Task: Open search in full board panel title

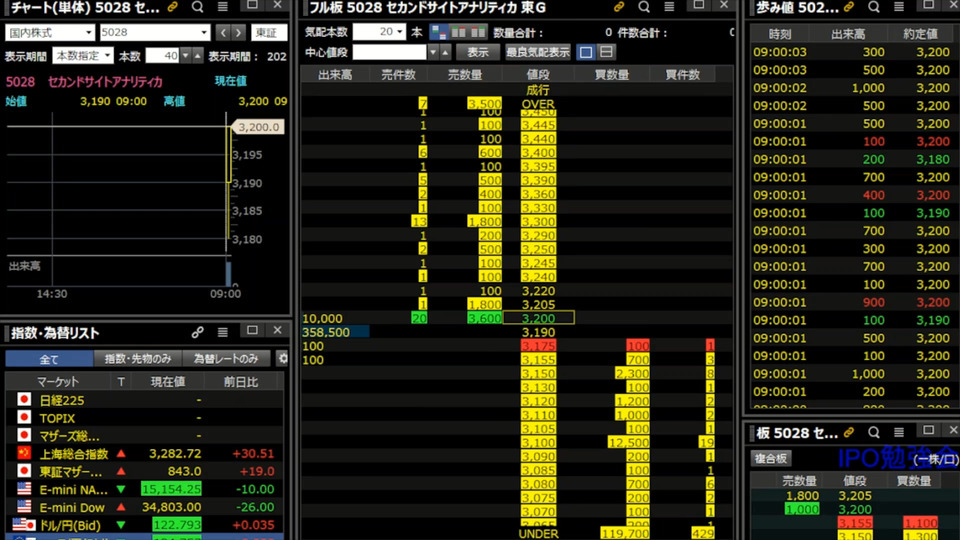Action: coord(644,7)
